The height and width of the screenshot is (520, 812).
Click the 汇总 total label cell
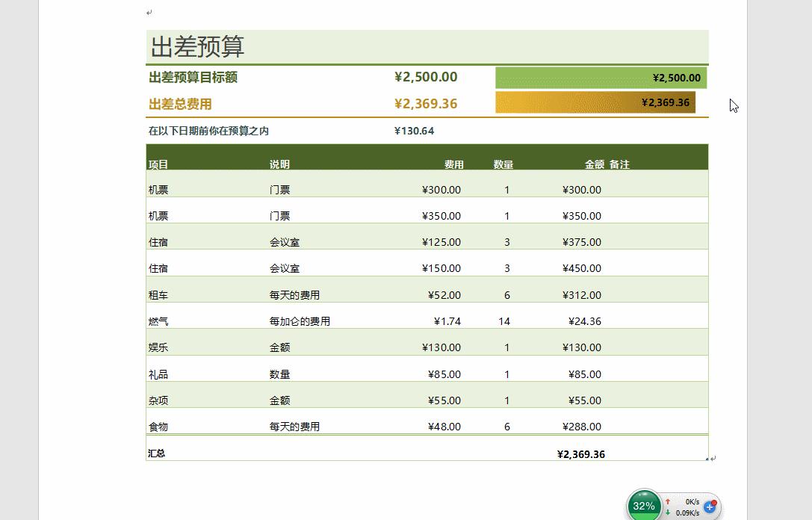point(158,454)
